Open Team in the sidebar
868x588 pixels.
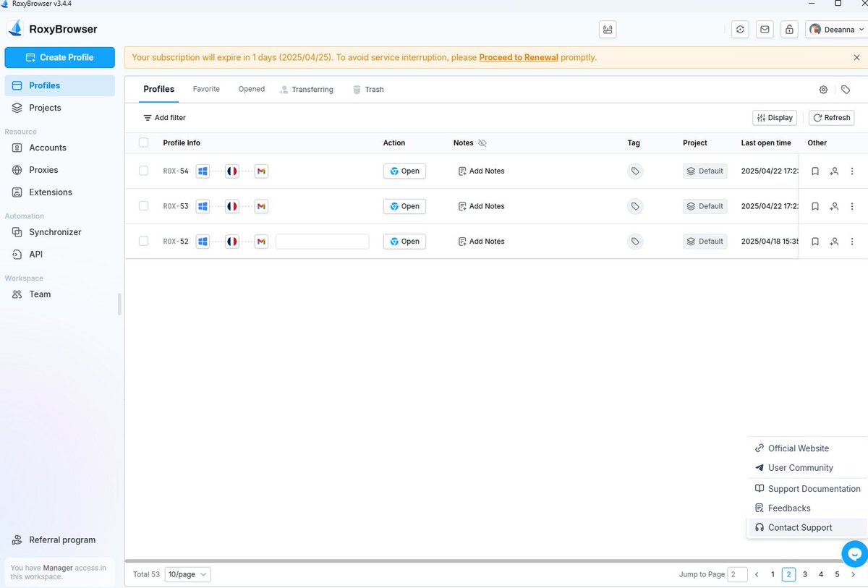click(59, 294)
